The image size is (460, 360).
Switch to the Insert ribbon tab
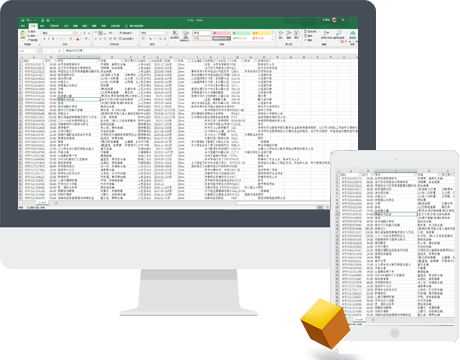tap(43, 26)
